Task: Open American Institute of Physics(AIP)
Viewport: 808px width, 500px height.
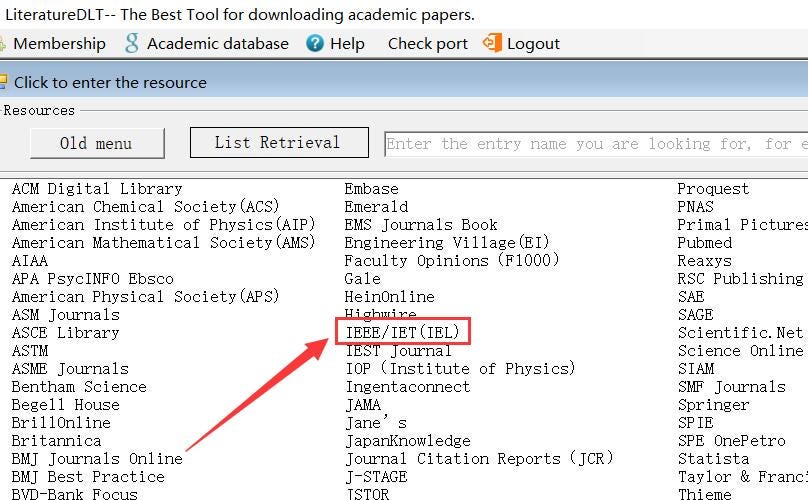Action: 163,225
